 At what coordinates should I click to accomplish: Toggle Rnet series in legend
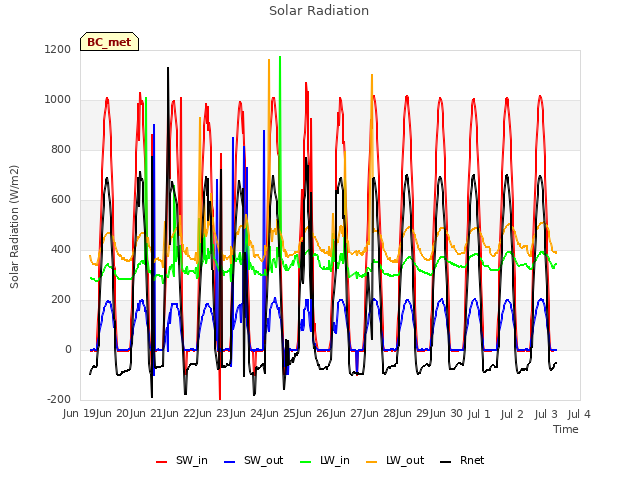462,460
